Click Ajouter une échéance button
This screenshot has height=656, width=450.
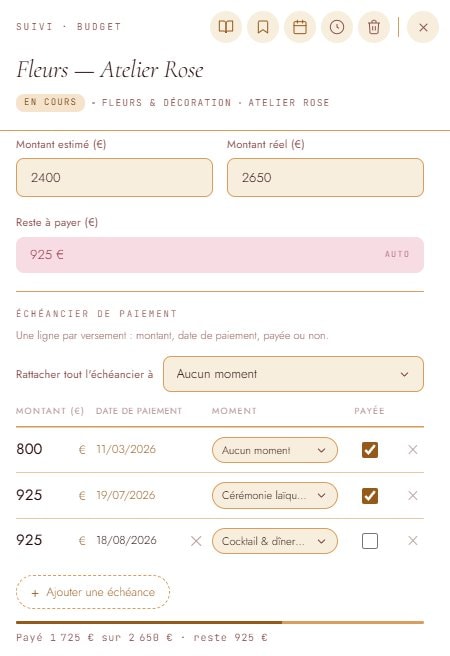[93, 592]
